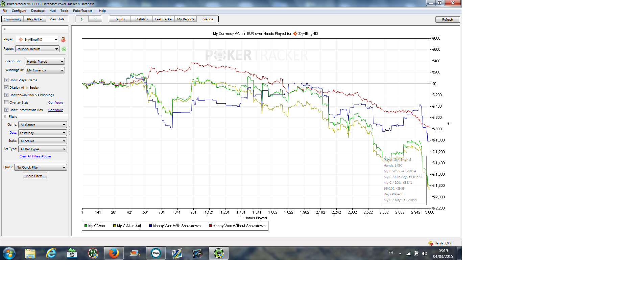The image size is (644, 308).
Task: Open the Bet Type filter dropdown
Action: [43, 149]
